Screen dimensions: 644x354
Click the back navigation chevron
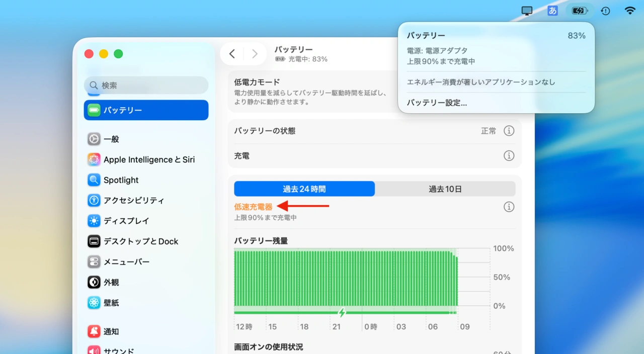click(x=232, y=53)
